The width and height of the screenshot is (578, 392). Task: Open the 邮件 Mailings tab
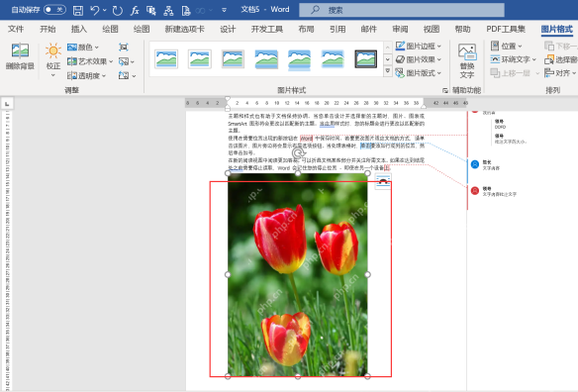(x=368, y=29)
